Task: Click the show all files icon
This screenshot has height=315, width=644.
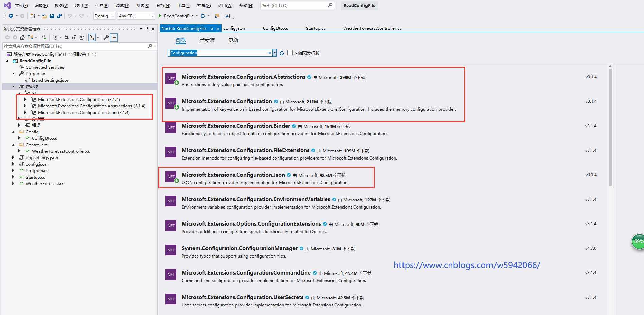Action: click(x=82, y=37)
